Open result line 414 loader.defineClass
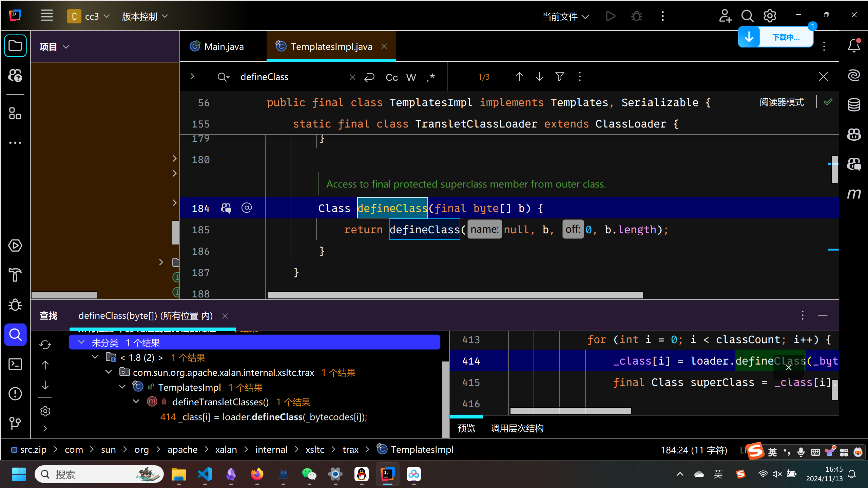This screenshot has height=488, width=868. coord(264,417)
